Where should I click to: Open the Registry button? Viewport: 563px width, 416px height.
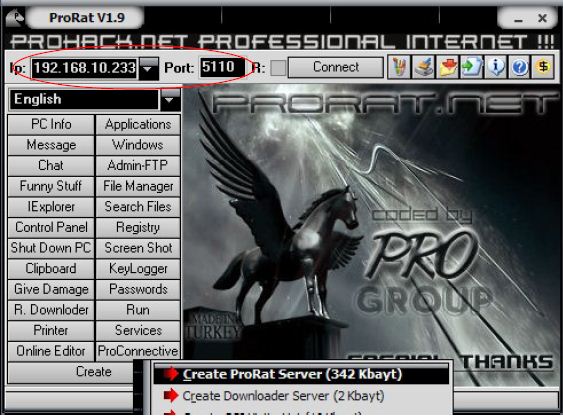click(x=138, y=228)
